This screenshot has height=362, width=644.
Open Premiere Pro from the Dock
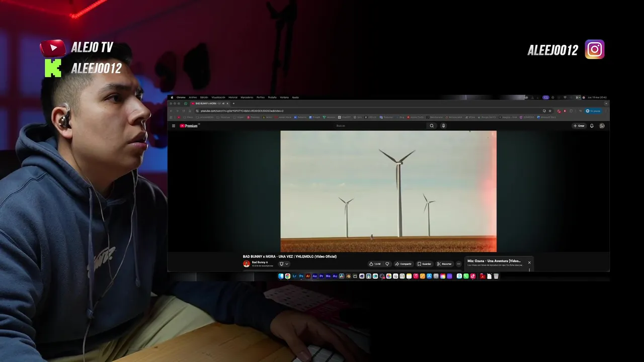tap(321, 276)
